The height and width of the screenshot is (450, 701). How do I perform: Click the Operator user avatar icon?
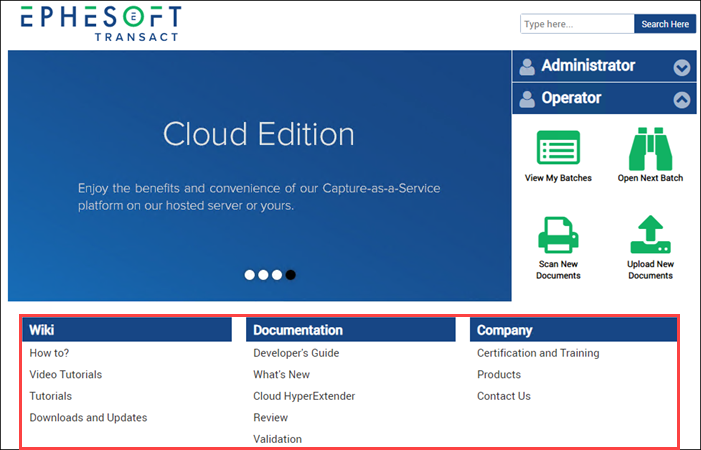pyautogui.click(x=527, y=99)
